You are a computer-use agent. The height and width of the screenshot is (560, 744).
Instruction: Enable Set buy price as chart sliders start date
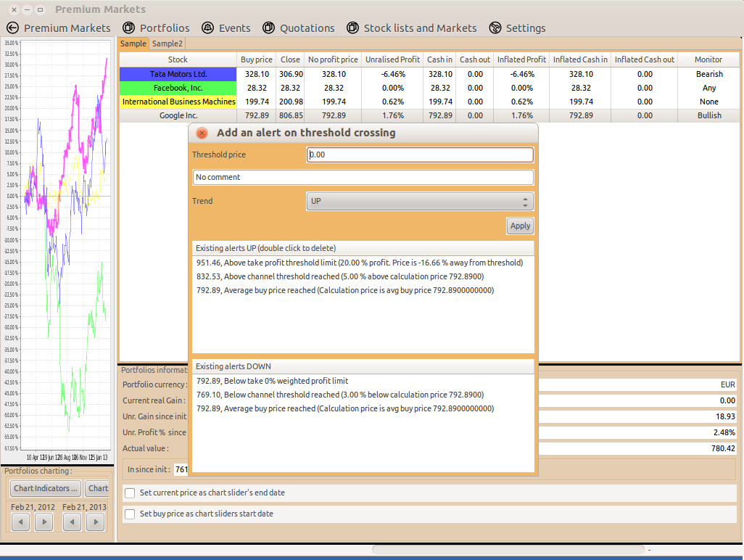tap(130, 514)
